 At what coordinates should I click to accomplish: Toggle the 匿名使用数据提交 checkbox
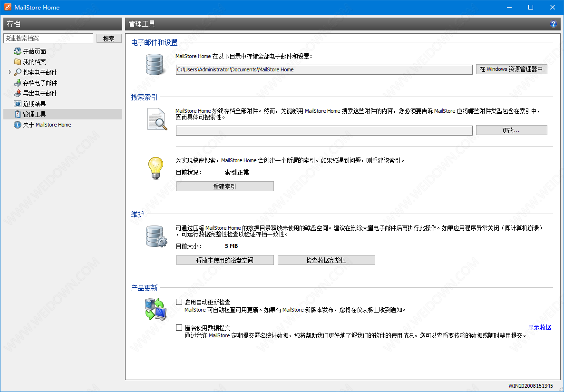click(x=179, y=328)
